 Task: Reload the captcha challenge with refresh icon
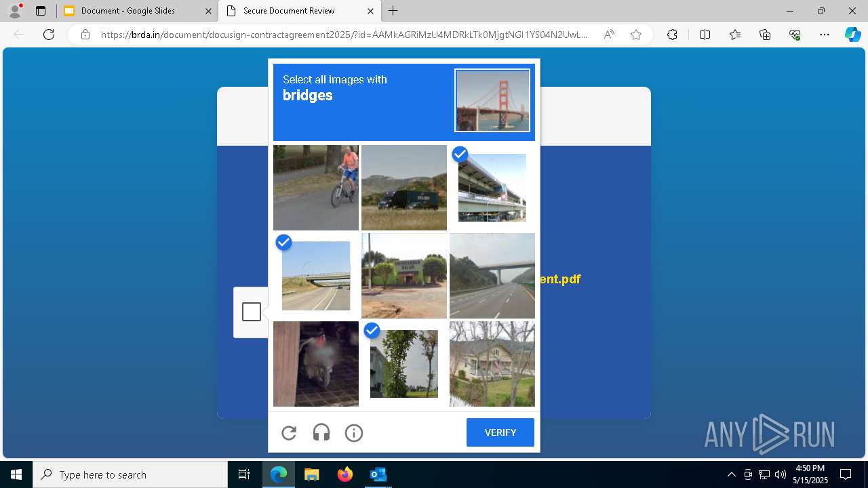pos(289,432)
